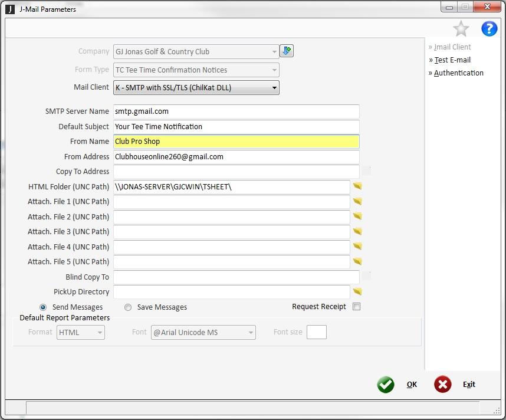The height and width of the screenshot is (420, 506).
Task: Click the favorites star icon
Action: [x=461, y=28]
